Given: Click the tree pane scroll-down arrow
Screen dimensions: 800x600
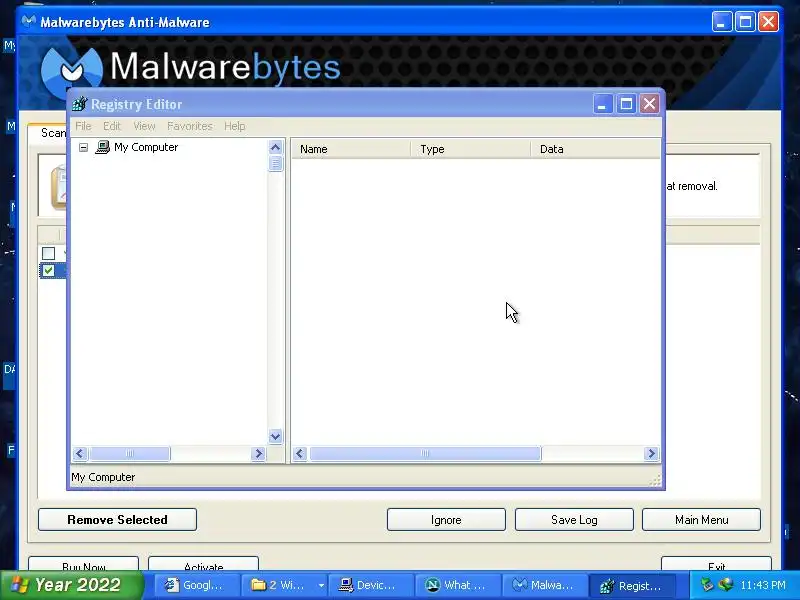Looking at the screenshot, I should 276,436.
